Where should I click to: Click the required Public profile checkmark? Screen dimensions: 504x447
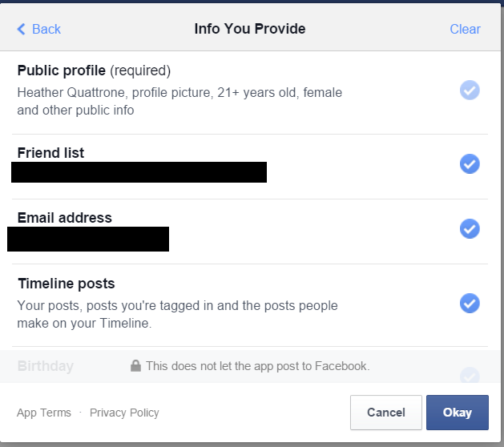470,90
